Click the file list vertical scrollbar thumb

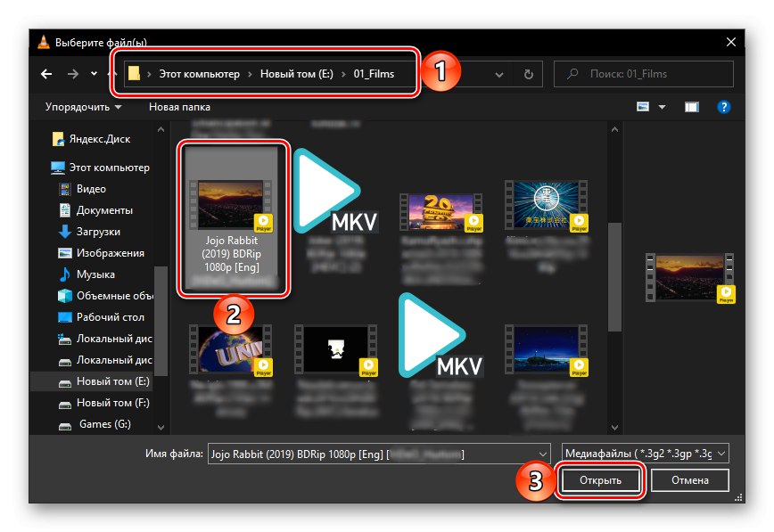[x=614, y=277]
